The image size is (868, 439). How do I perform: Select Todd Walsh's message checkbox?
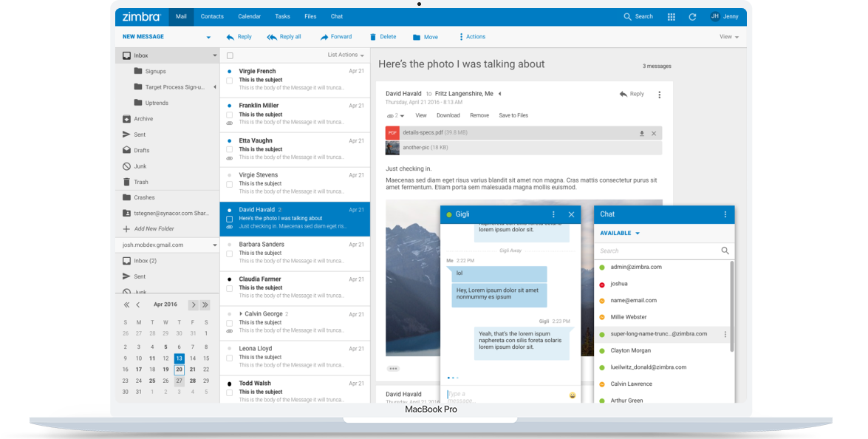[x=230, y=392]
